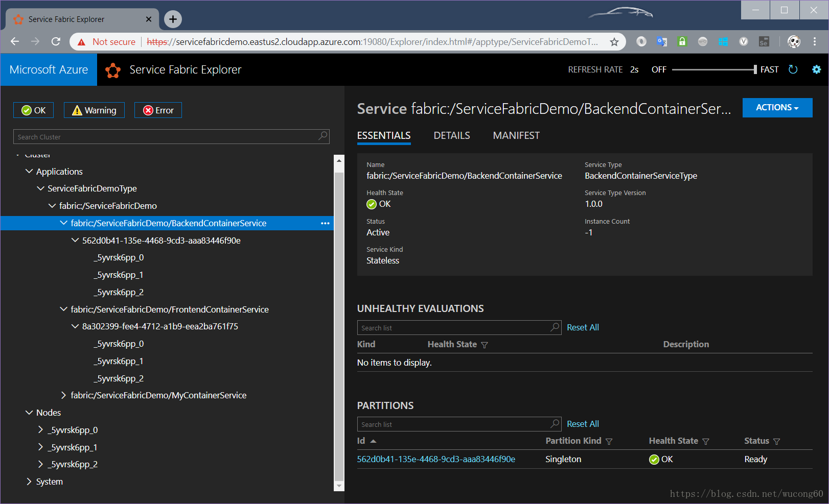Click the Not secure warning icon
Viewport: 829px width, 504px height.
[x=81, y=42]
